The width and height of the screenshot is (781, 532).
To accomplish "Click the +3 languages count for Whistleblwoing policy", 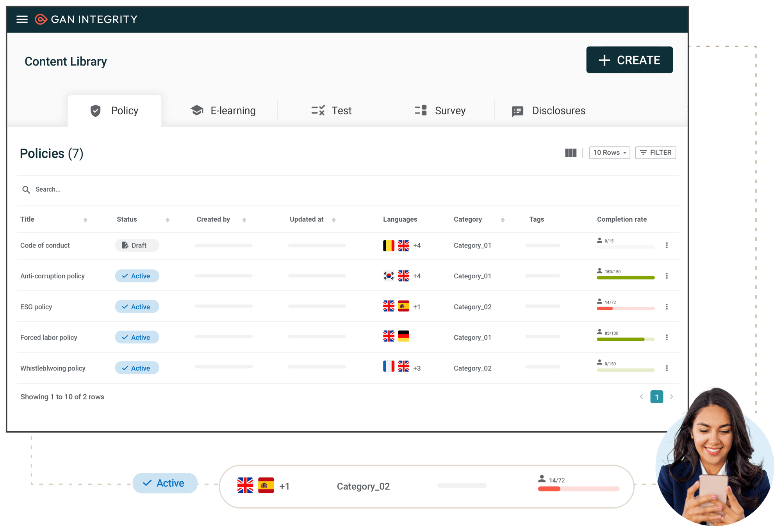I will [x=417, y=368].
